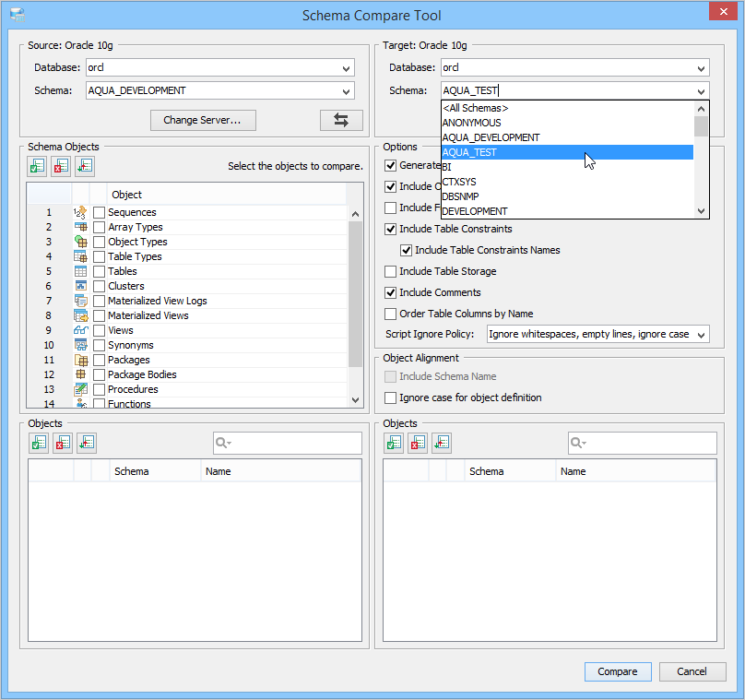Click the Schema column header in right Objects
Image resolution: width=745 pixels, height=700 pixels.
point(509,471)
